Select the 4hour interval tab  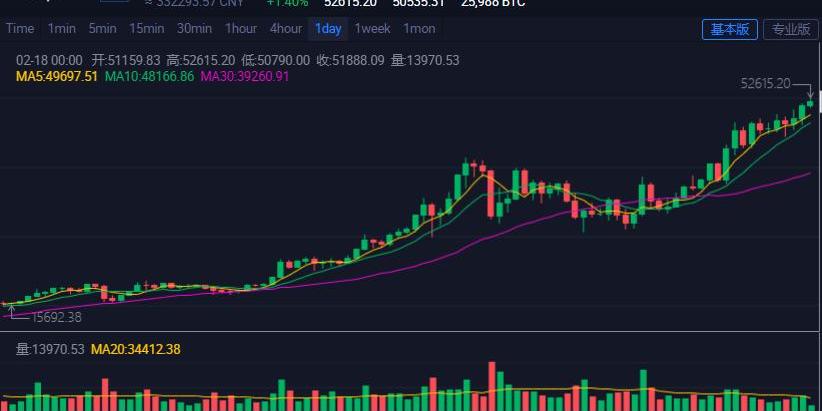(x=286, y=28)
